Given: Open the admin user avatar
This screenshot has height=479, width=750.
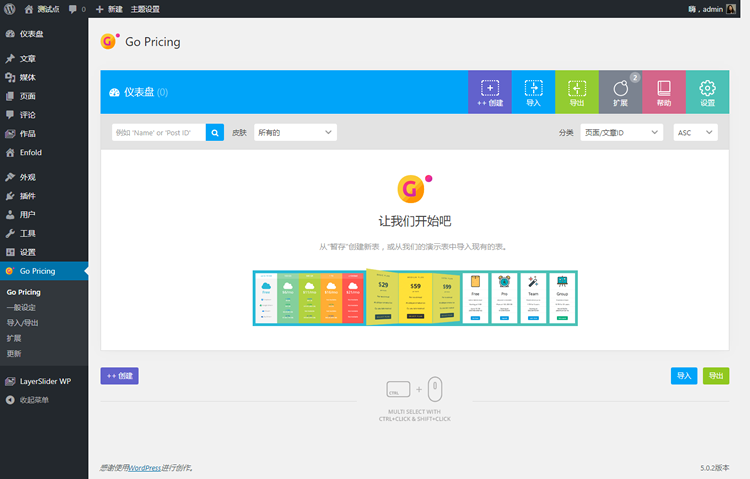Looking at the screenshot, I should pos(730,9).
